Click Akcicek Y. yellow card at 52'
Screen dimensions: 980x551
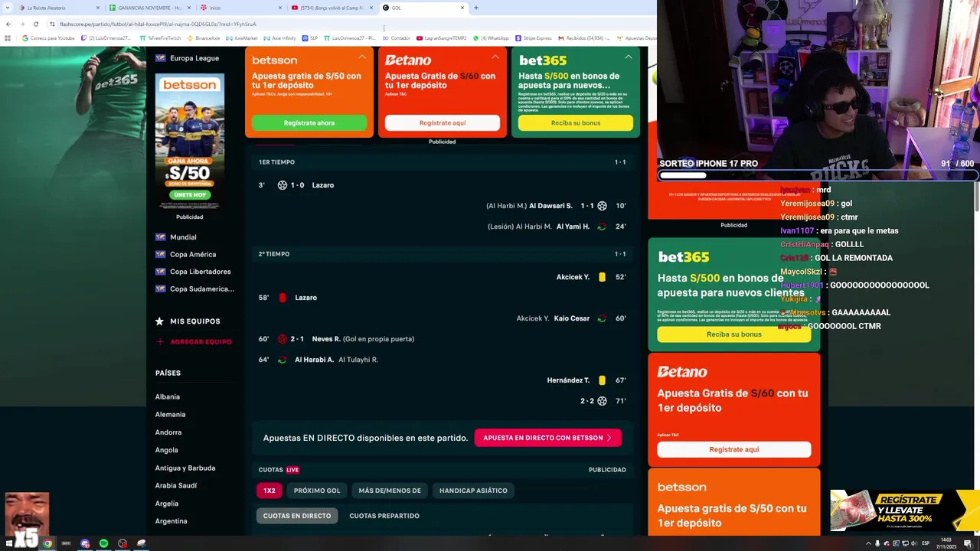point(602,277)
